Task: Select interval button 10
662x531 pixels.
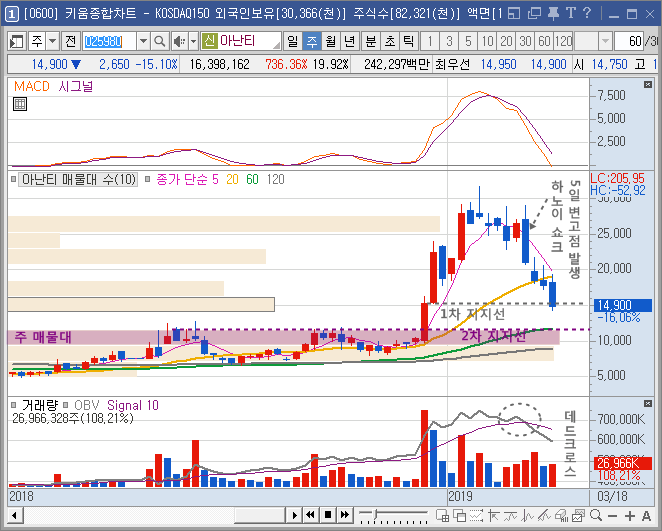Action: (487, 41)
